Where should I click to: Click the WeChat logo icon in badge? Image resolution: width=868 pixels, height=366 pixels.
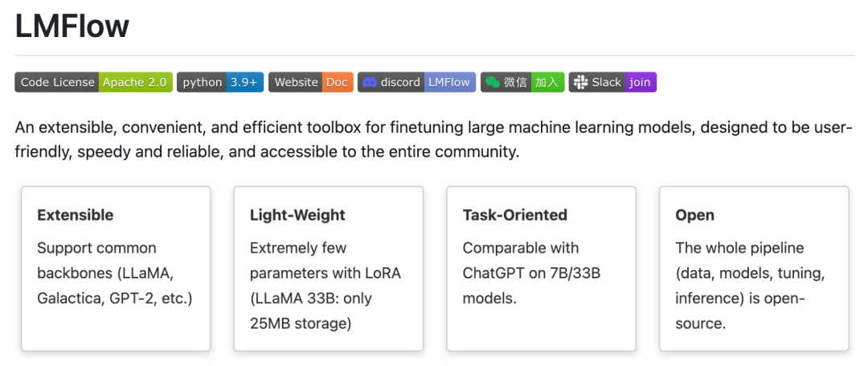tap(492, 82)
